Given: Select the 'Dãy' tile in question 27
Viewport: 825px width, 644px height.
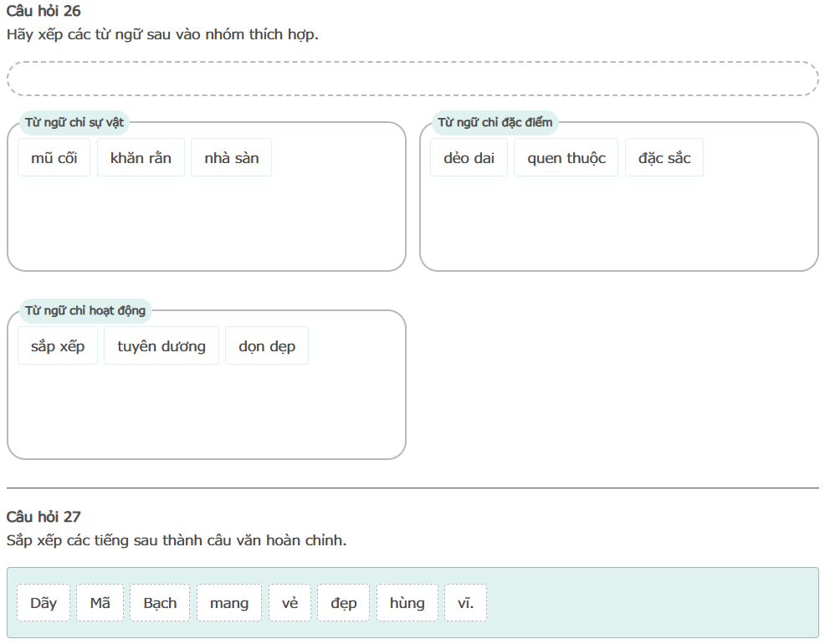Looking at the screenshot, I should [x=44, y=603].
